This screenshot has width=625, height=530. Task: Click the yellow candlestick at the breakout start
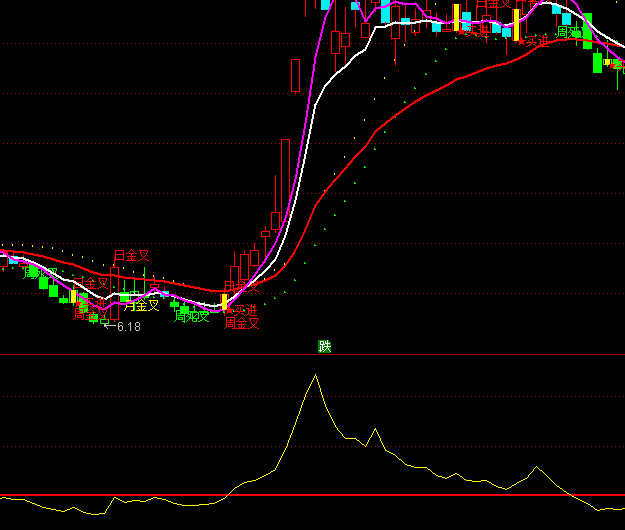pos(224,301)
